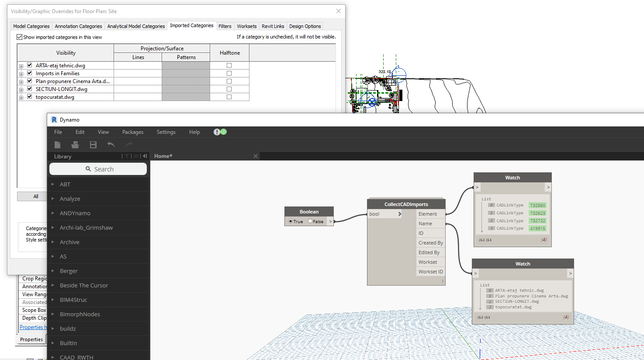This screenshot has width=644, height=360.
Task: Enable Halftone for topocuratat.dwg
Action: coord(229,97)
